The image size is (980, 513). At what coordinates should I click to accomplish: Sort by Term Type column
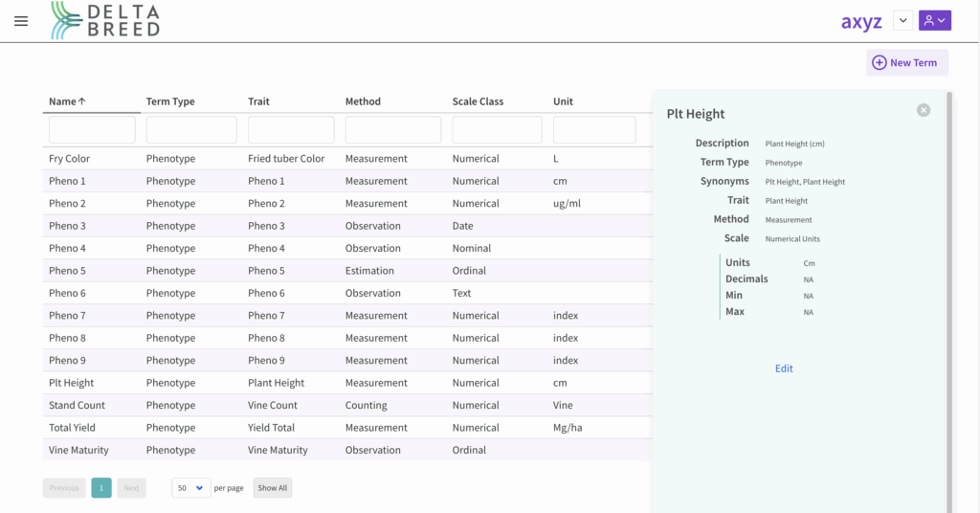pyautogui.click(x=170, y=101)
